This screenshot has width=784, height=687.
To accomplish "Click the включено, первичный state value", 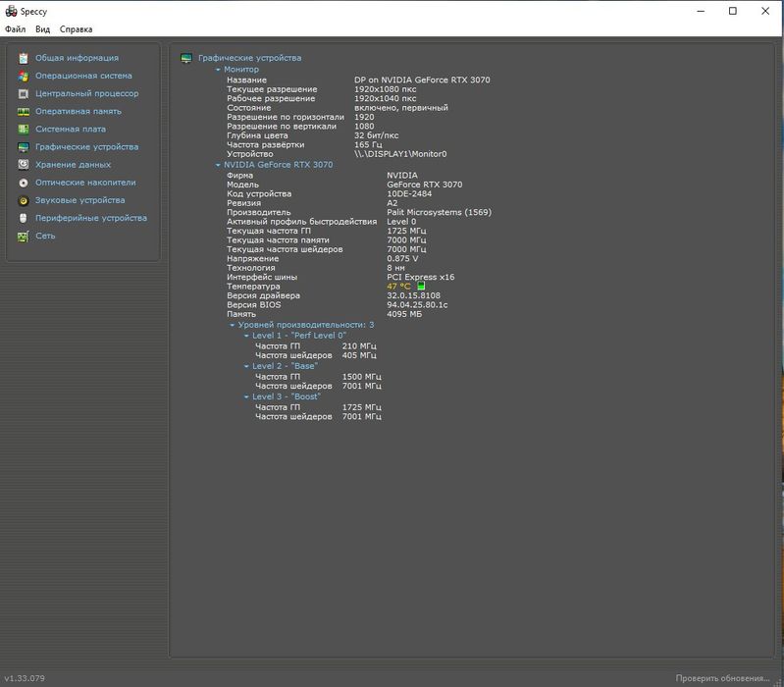I will (x=401, y=108).
